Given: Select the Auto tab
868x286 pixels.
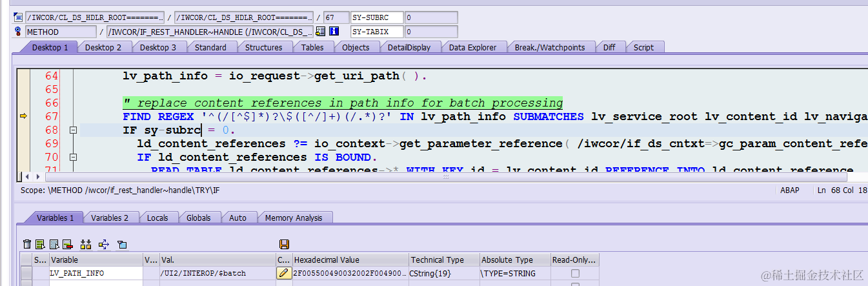Looking at the screenshot, I should pos(237,218).
